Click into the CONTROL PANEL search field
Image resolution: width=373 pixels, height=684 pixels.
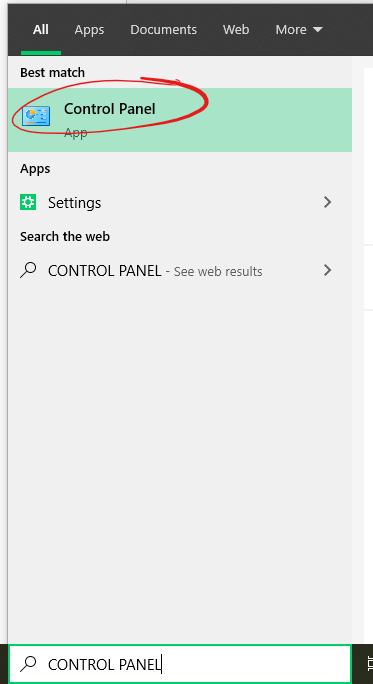coord(180,664)
